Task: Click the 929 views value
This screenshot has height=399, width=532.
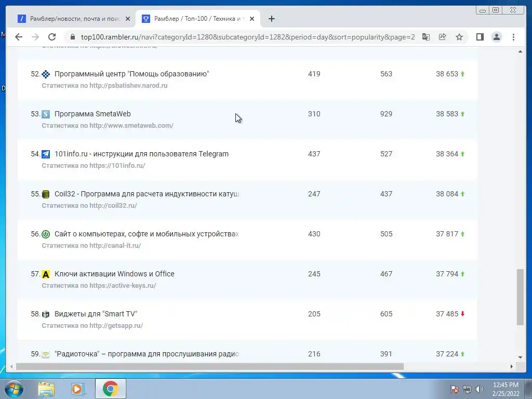Action: click(x=386, y=114)
